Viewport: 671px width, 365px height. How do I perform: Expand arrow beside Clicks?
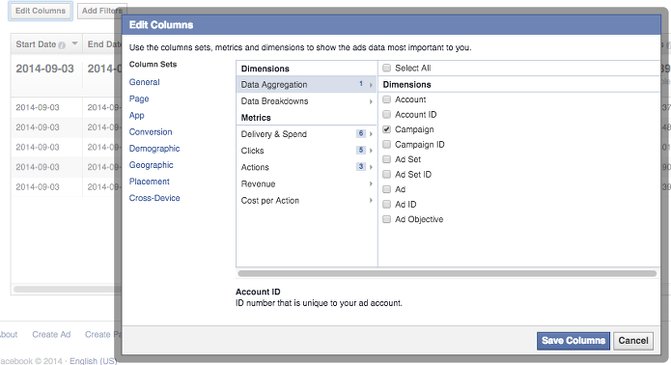(x=371, y=151)
